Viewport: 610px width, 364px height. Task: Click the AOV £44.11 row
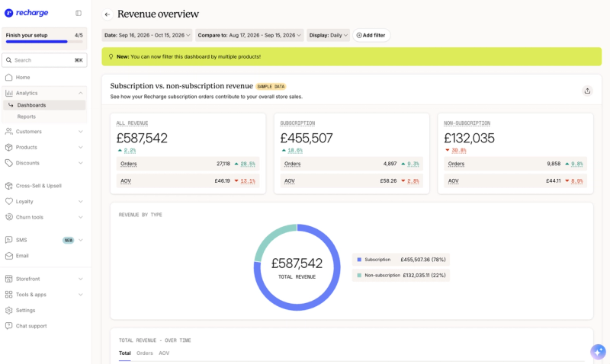[x=515, y=181]
